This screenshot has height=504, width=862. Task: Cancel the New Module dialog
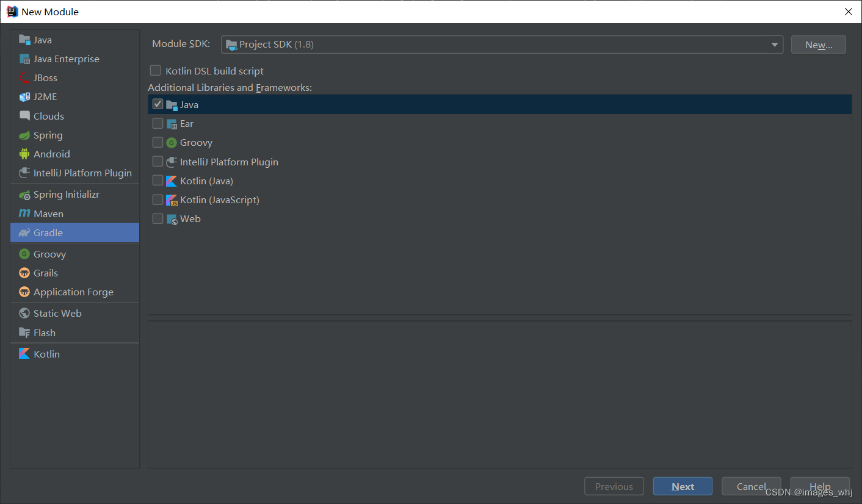point(752,486)
